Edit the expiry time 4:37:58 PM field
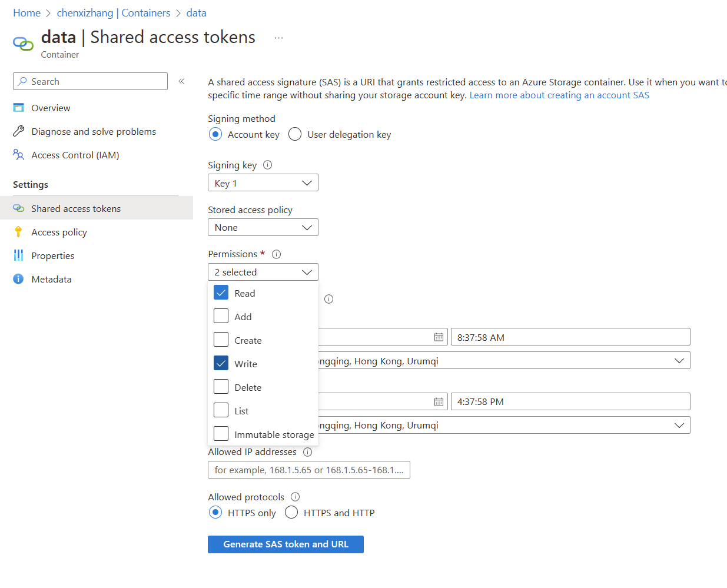Image resolution: width=727 pixels, height=588 pixels. 570,401
